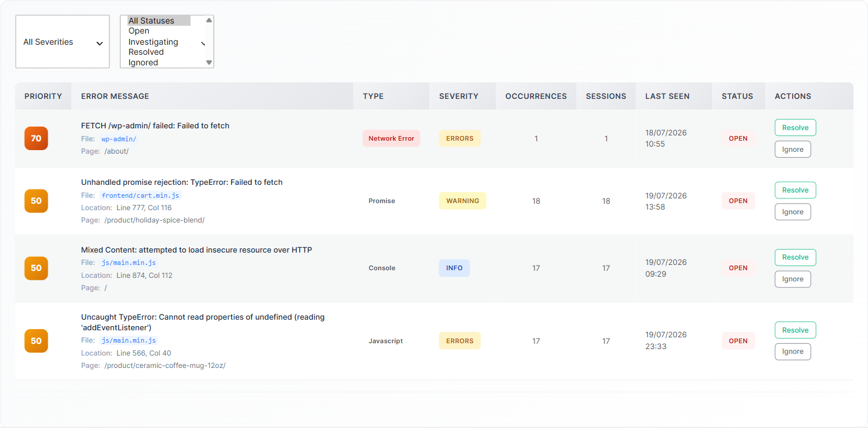
Task: Sort by the Priority column header
Action: tap(44, 96)
